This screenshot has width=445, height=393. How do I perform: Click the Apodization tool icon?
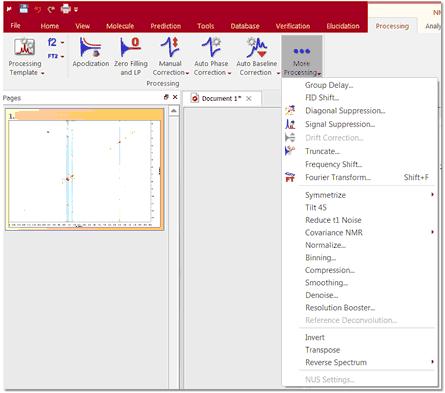pyautogui.click(x=90, y=47)
